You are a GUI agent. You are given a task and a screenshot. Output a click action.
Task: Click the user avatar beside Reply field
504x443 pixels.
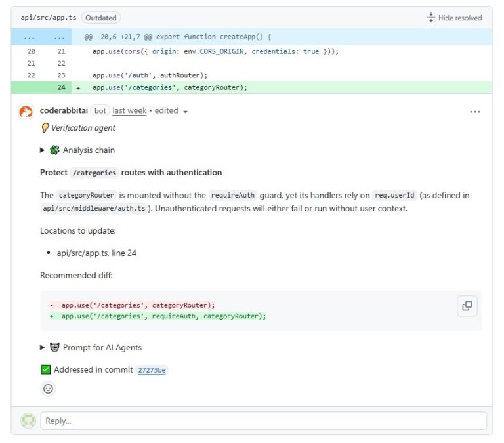[28, 421]
